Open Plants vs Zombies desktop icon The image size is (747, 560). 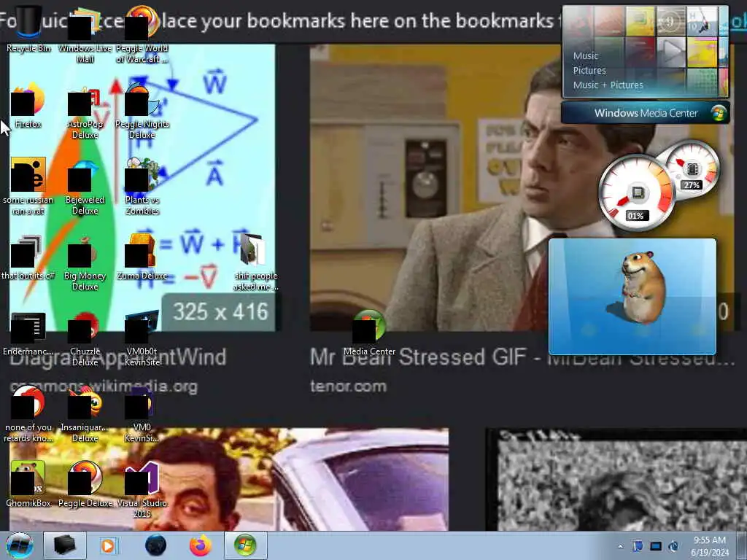(x=142, y=186)
